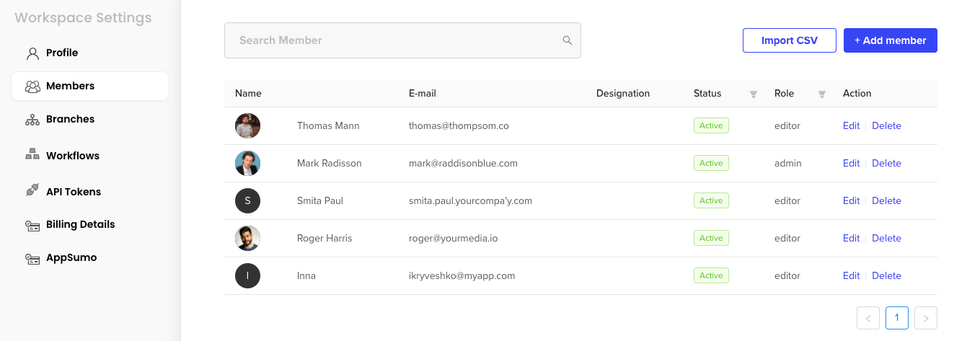The image size is (980, 341).
Task: Edit Thomas Mann's member entry
Action: click(851, 125)
